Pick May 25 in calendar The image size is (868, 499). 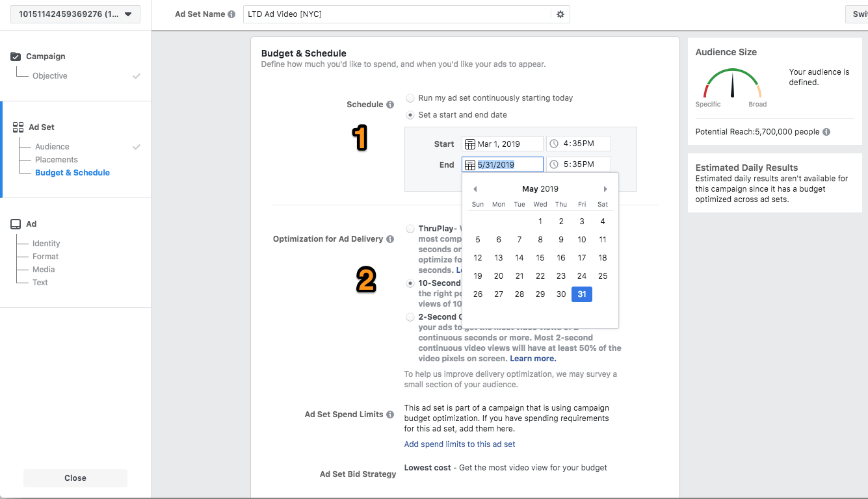pyautogui.click(x=603, y=276)
